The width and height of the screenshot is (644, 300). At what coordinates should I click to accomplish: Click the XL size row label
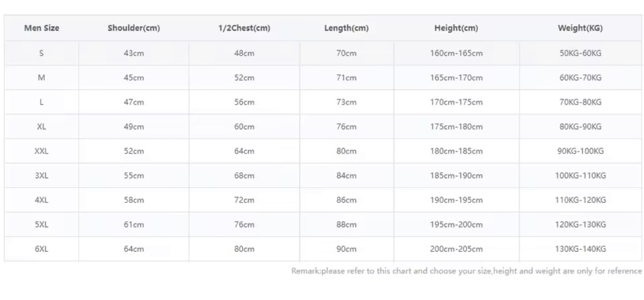pyautogui.click(x=41, y=127)
